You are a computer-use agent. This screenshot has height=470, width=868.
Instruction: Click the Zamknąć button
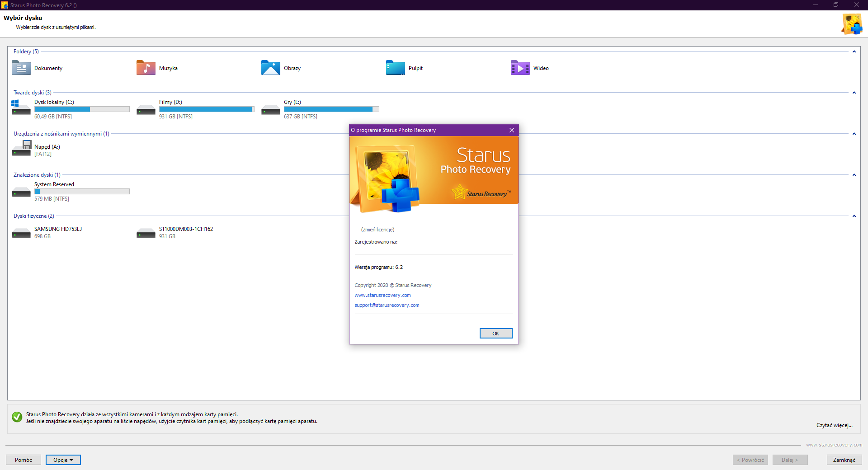(x=844, y=460)
